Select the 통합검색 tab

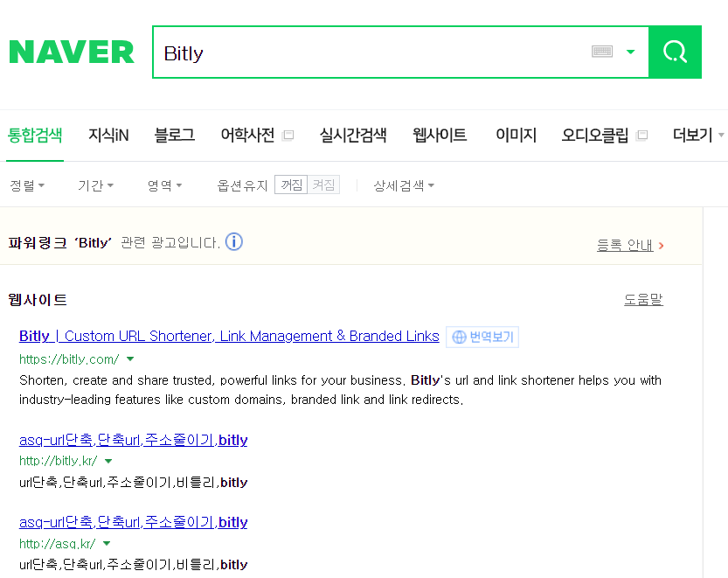pyautogui.click(x=35, y=136)
